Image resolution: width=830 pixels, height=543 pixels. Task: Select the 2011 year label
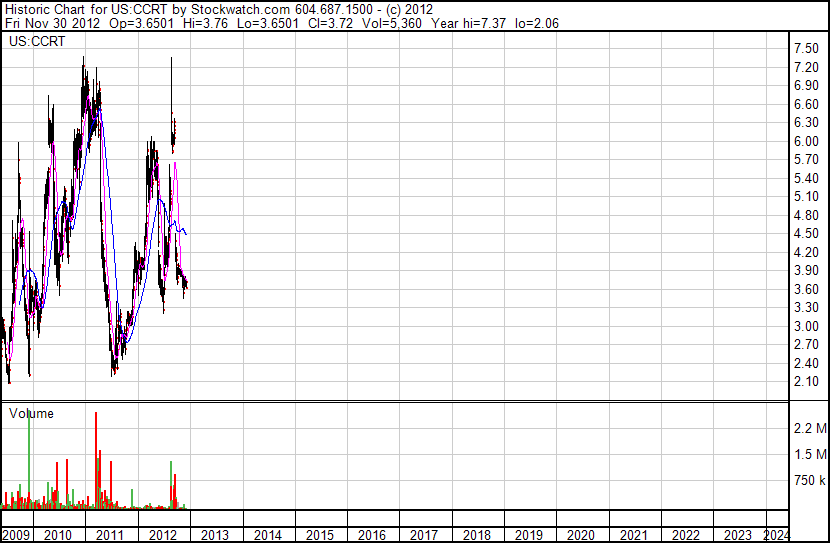coord(110,535)
